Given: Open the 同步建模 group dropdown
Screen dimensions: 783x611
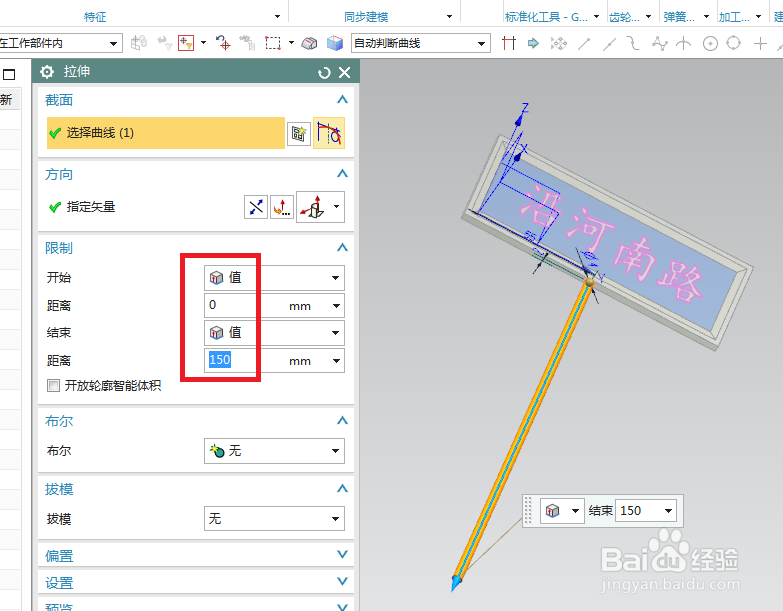Looking at the screenshot, I should coord(449,16).
